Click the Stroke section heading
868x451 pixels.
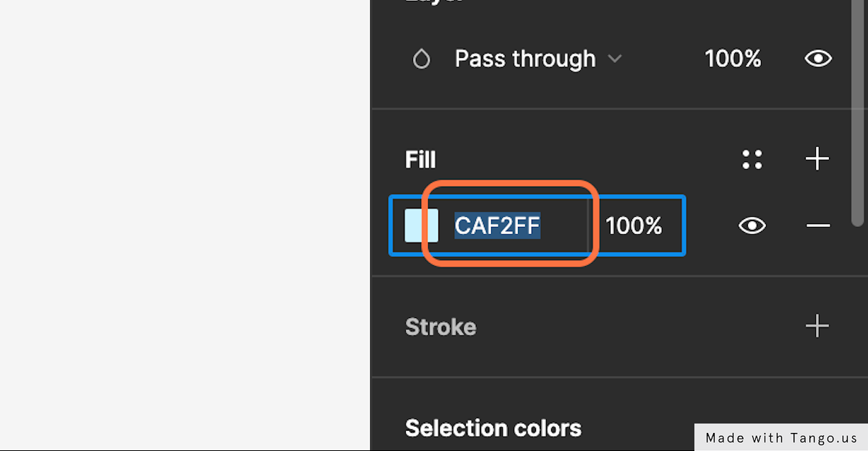pyautogui.click(x=441, y=327)
